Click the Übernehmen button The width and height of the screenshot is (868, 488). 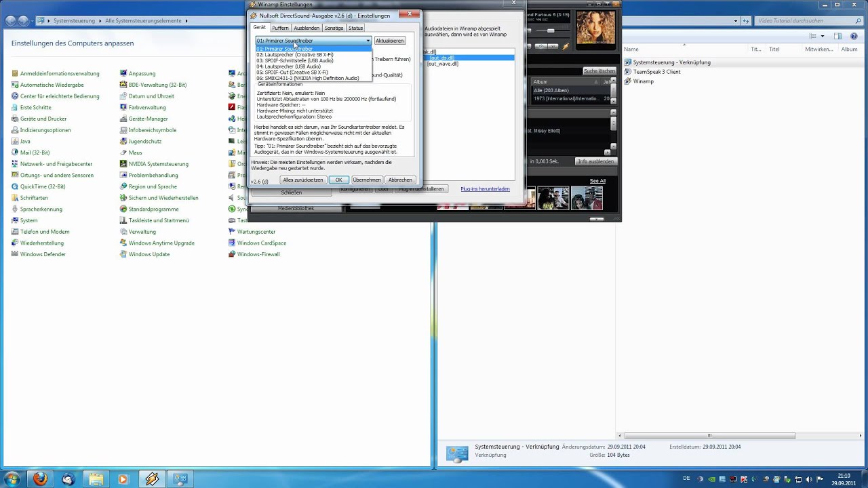click(367, 180)
